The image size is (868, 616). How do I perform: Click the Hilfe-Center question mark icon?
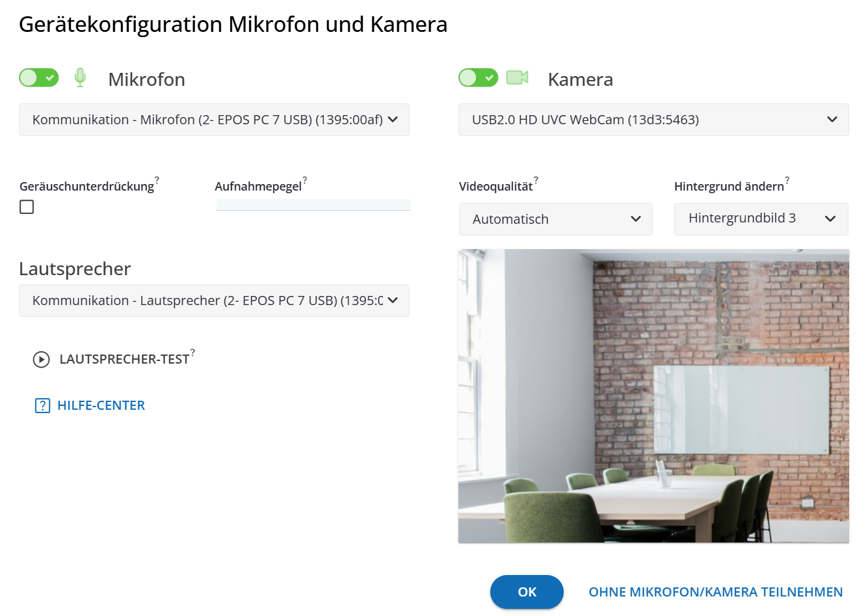(x=42, y=406)
